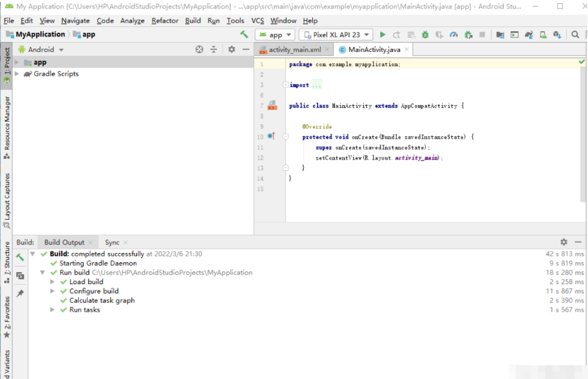This screenshot has width=588, height=379.
Task: Click the folded import line in the editor
Action: pos(317,85)
